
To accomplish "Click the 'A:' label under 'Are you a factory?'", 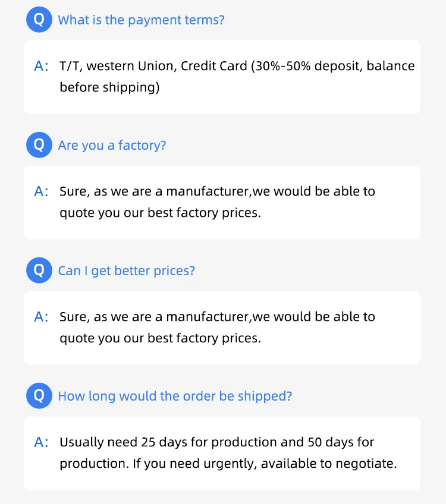I will [42, 191].
